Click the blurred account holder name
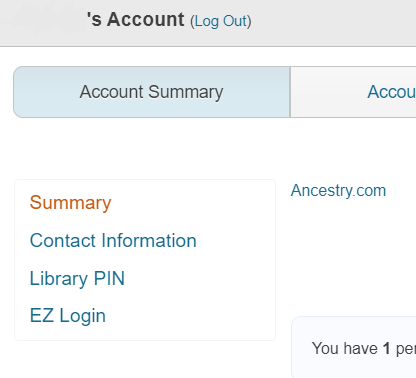 (43, 19)
